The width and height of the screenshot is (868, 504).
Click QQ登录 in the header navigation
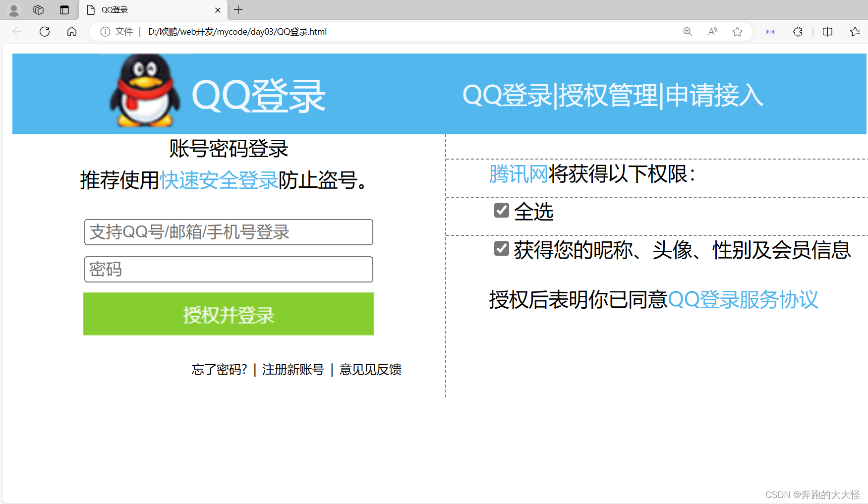508,95
